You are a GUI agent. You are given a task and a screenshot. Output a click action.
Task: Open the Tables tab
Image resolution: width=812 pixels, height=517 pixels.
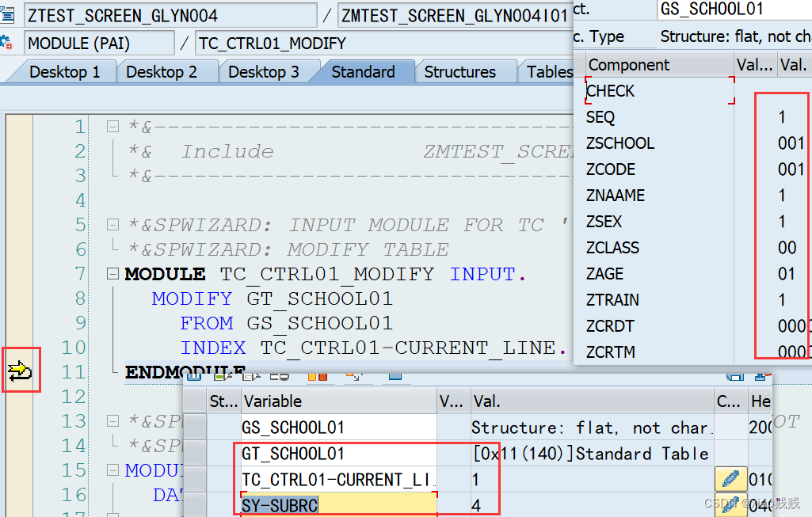549,72
